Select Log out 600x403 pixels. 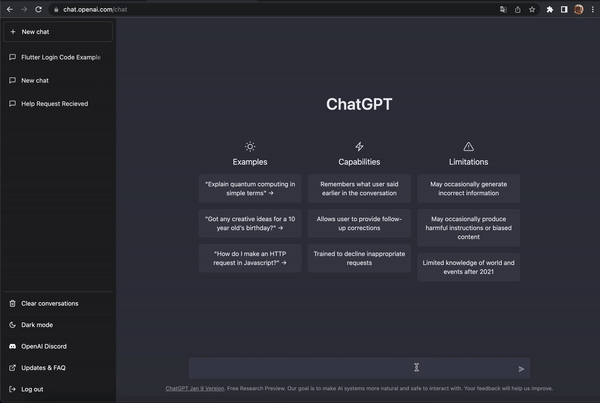(x=58, y=389)
